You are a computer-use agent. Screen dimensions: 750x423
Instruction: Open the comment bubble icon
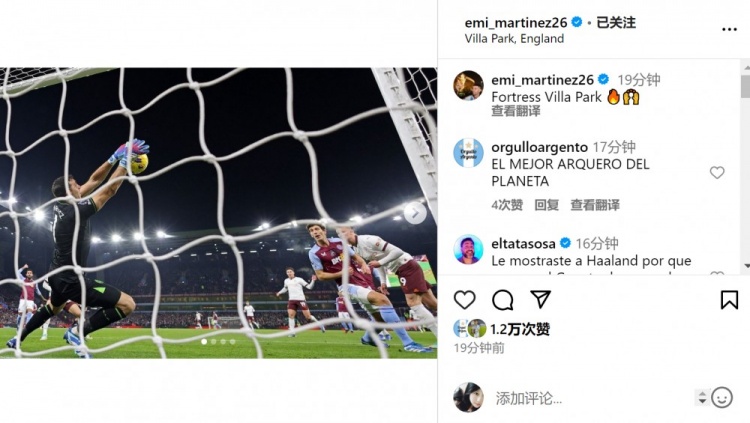tap(503, 300)
